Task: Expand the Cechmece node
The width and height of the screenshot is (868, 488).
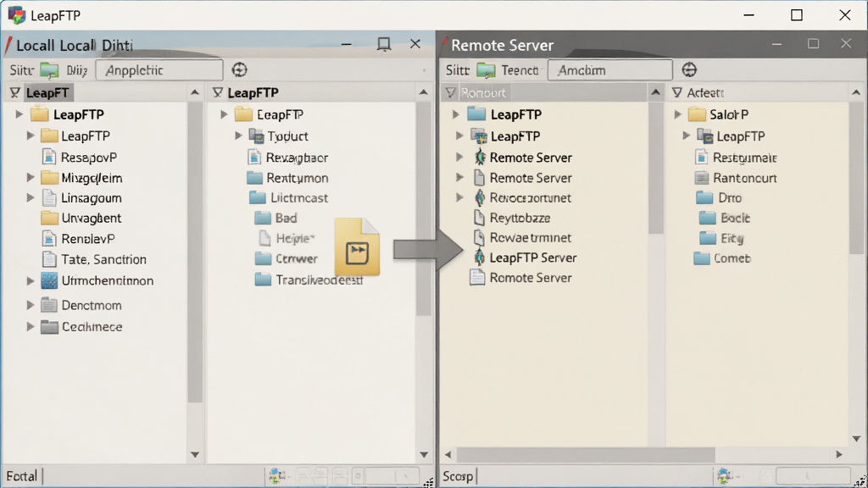Action: tap(31, 326)
